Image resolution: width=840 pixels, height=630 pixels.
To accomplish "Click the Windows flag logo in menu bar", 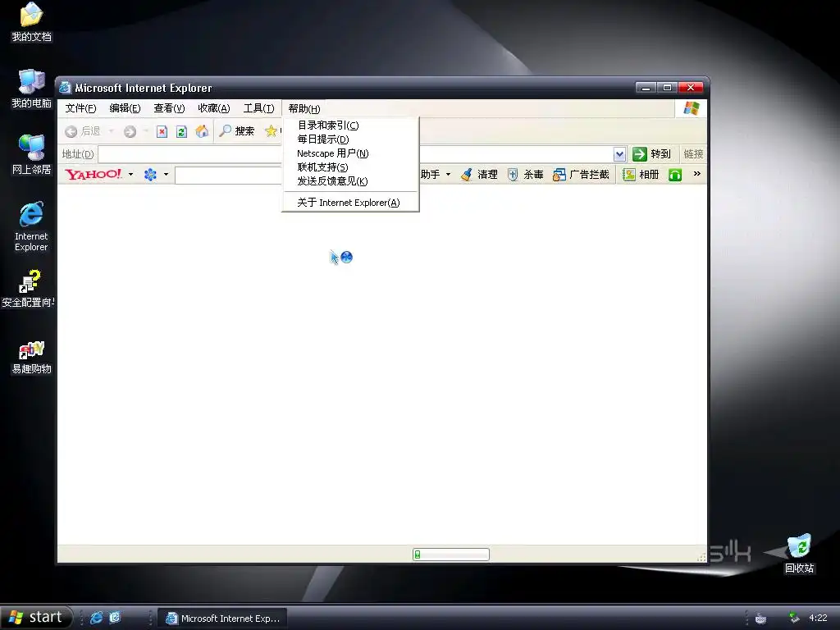I will click(691, 108).
